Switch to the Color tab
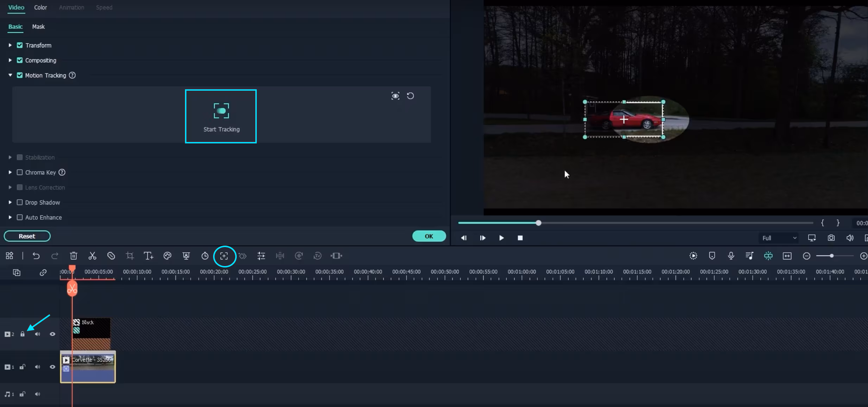Screen dimensions: 868x407 click(x=40, y=7)
